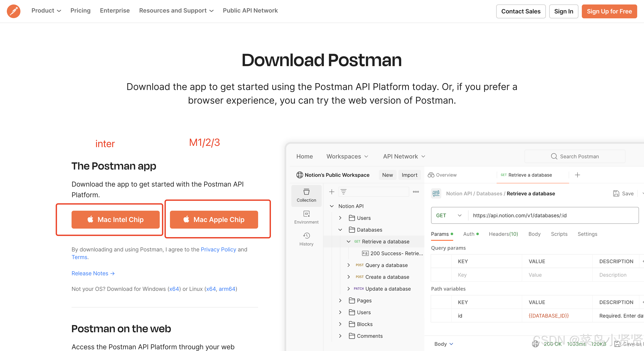
Task: Click the Sign In button
Action: 563,11
